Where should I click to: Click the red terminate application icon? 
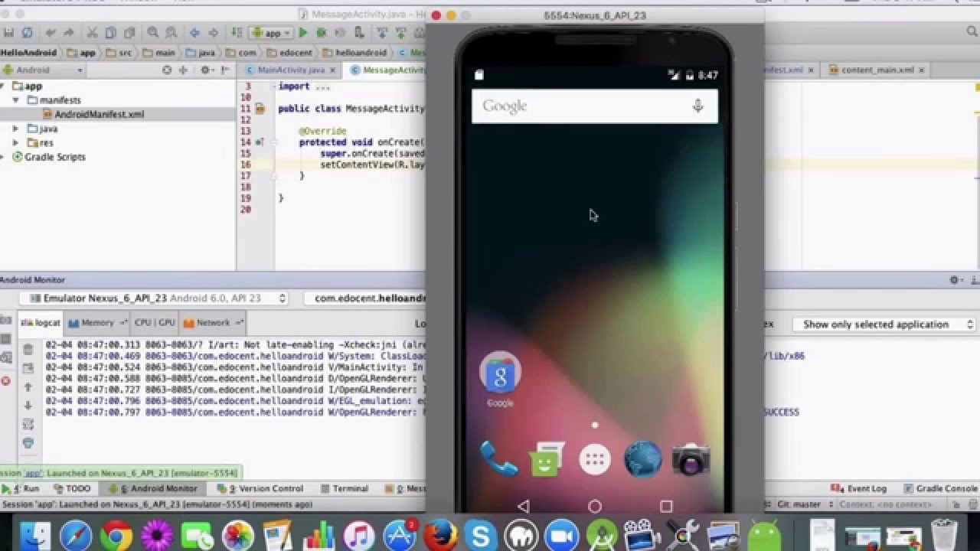5,380
